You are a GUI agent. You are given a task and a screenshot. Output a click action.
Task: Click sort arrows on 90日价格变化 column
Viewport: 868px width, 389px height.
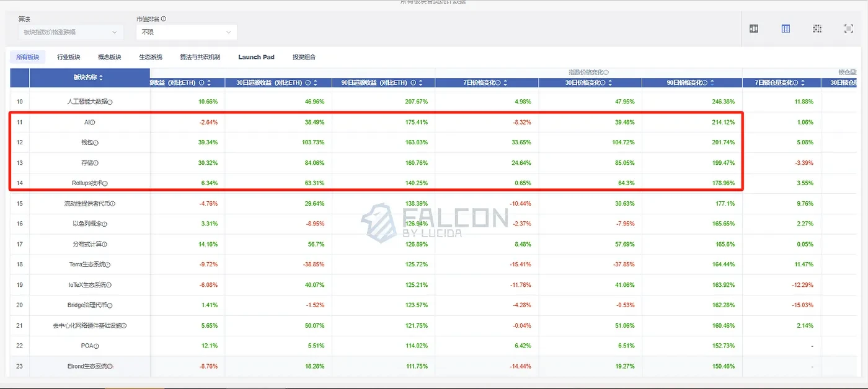click(x=713, y=83)
